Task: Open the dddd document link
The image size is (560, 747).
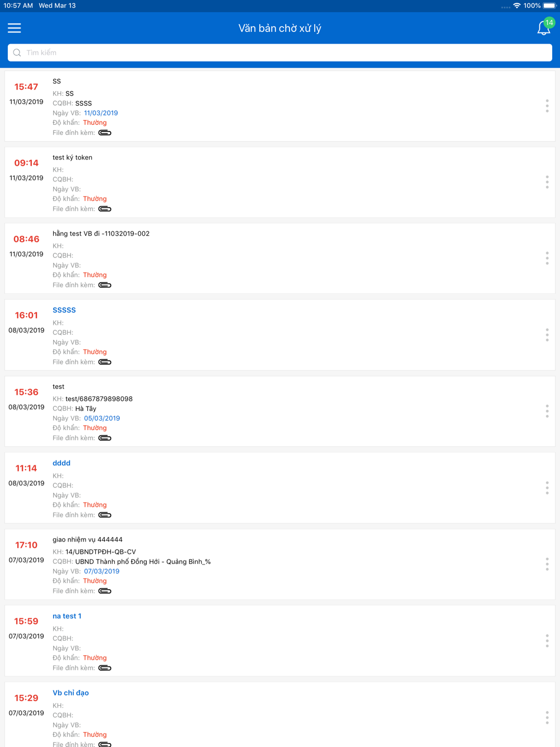Action: click(62, 463)
